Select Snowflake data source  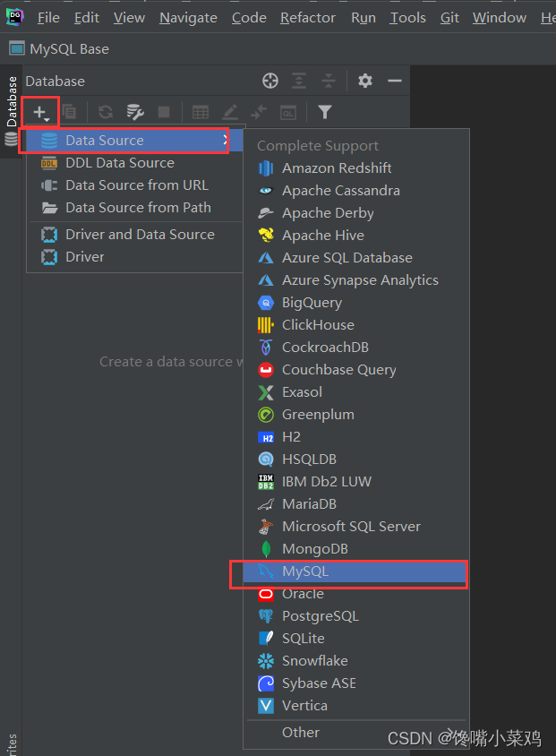pos(356,661)
